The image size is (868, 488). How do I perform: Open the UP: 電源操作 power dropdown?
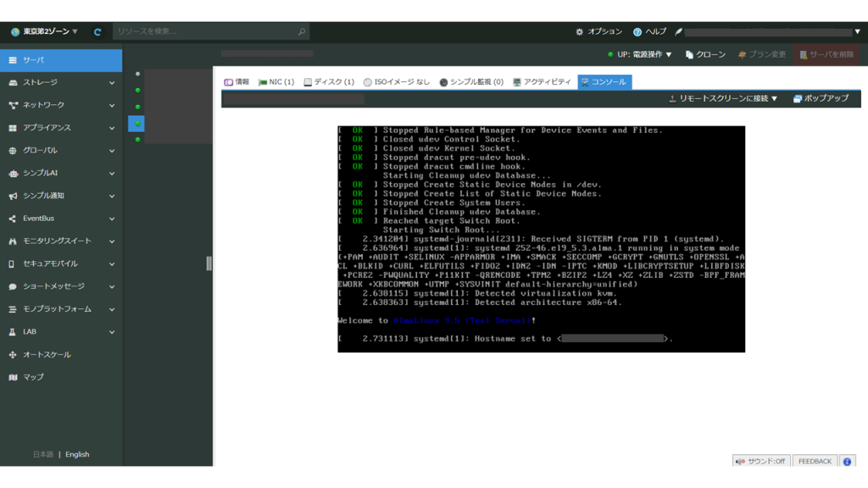point(640,54)
